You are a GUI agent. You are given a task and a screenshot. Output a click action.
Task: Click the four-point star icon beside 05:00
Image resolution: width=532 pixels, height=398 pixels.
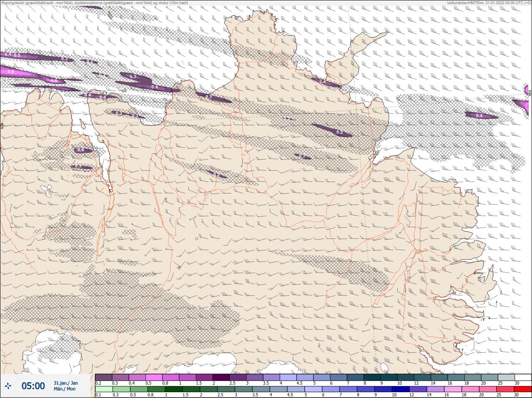click(8, 386)
